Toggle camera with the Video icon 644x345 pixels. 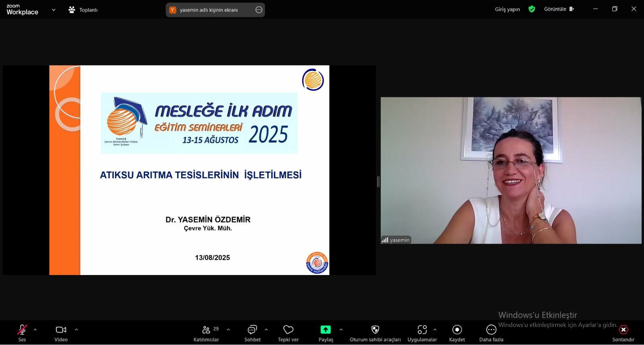tap(61, 330)
